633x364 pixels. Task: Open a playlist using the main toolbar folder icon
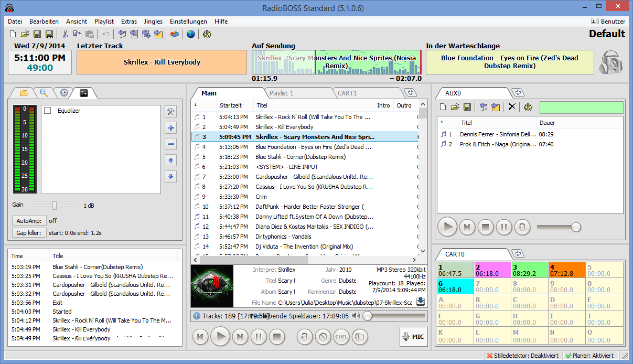pyautogui.click(x=25, y=34)
